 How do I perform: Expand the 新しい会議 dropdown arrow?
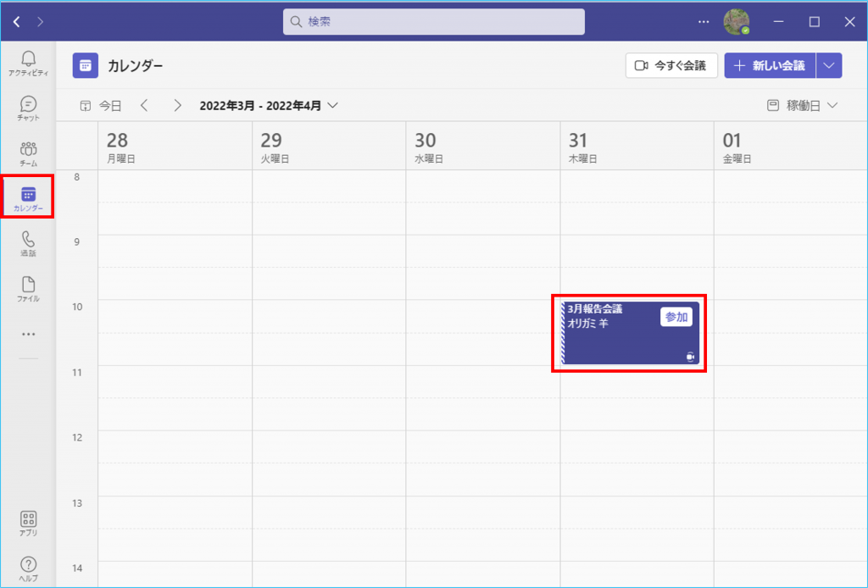pyautogui.click(x=829, y=65)
